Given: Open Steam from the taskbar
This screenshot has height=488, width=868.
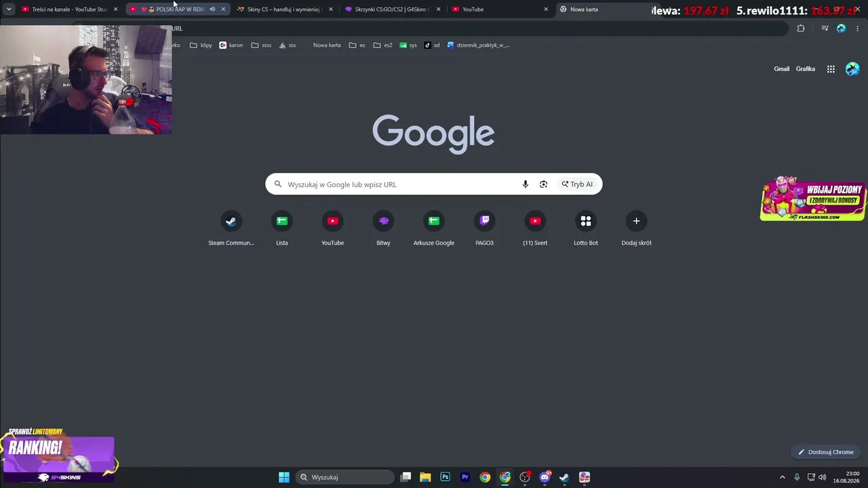Looking at the screenshot, I should (x=564, y=477).
